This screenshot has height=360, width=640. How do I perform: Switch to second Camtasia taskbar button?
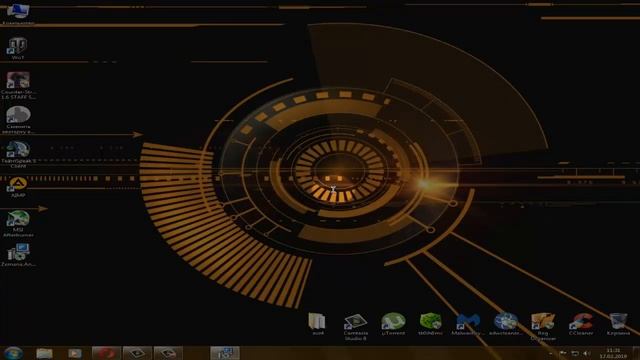168,353
